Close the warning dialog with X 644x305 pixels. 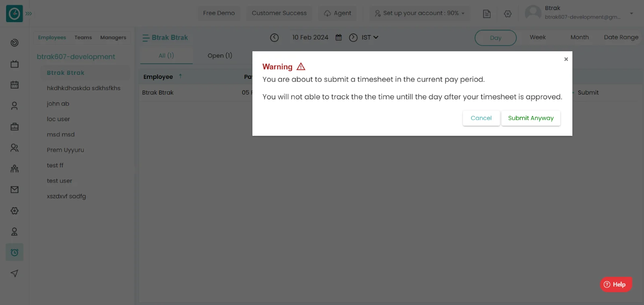[x=566, y=59]
